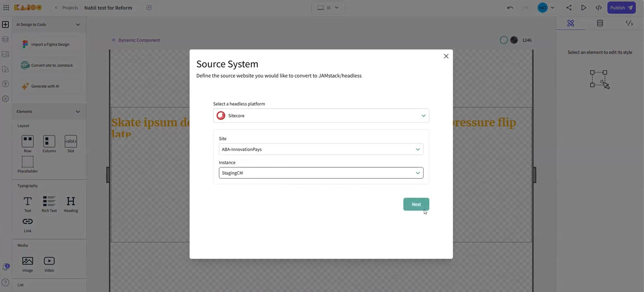The height and width of the screenshot is (292, 644).
Task: Share the project
Action: pyautogui.click(x=569, y=7)
